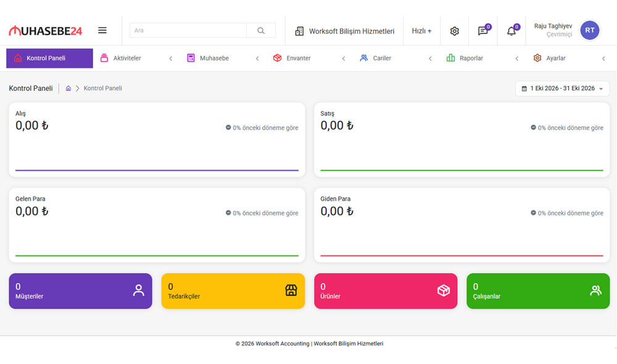Image resolution: width=617 pixels, height=364 pixels.
Task: Expand the Ayarlar menu chevron
Action: coord(603,59)
